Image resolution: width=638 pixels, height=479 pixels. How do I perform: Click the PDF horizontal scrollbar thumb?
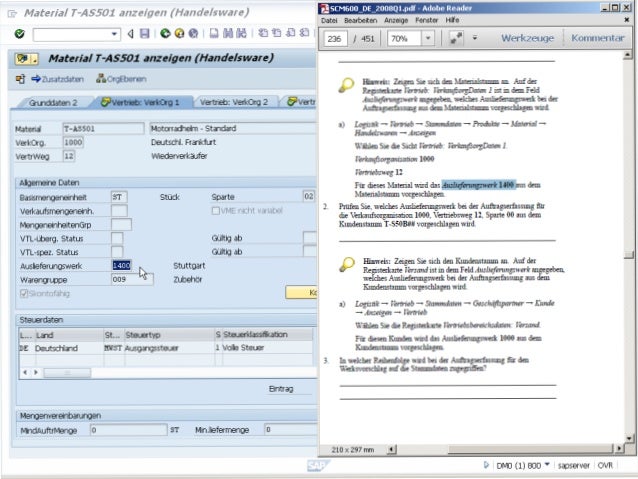pyautogui.click(x=530, y=449)
